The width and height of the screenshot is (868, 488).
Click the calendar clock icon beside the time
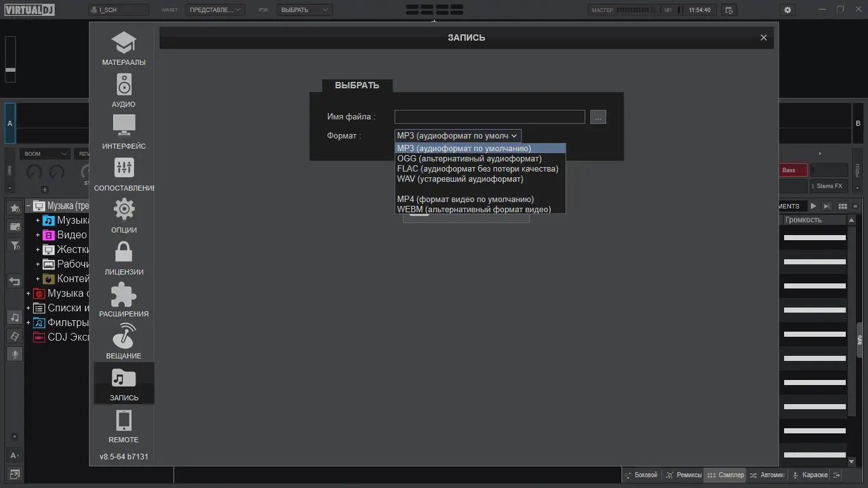(729, 10)
